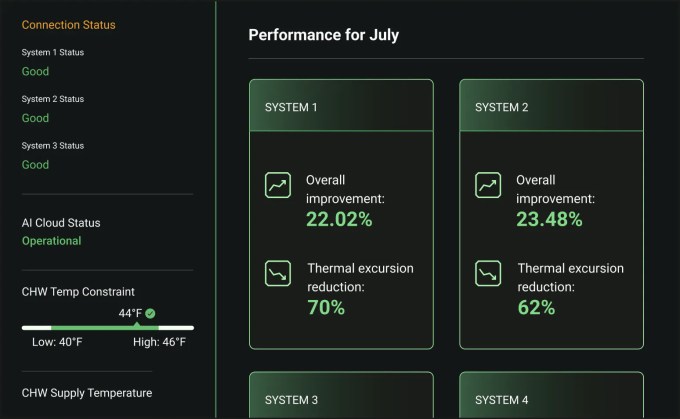Viewport: 680px width, 419px height.
Task: Click the green checkmark beside 44°F
Action: pyautogui.click(x=150, y=313)
